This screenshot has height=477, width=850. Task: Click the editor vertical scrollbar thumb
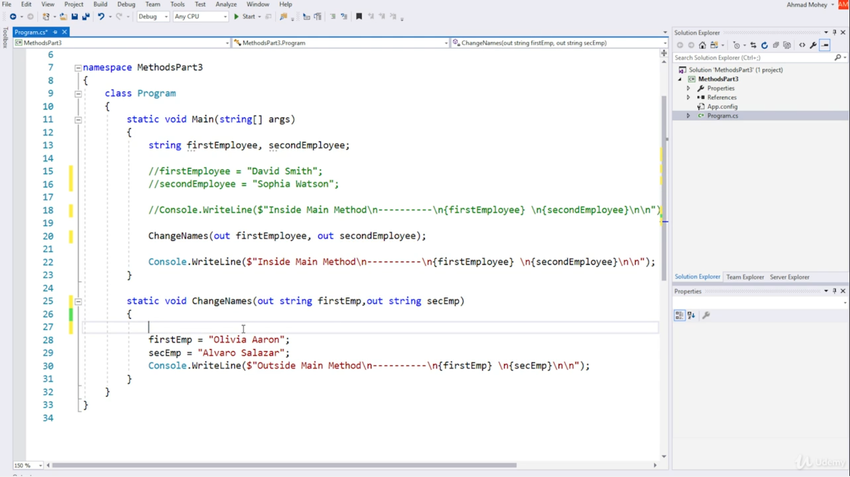coord(664,188)
